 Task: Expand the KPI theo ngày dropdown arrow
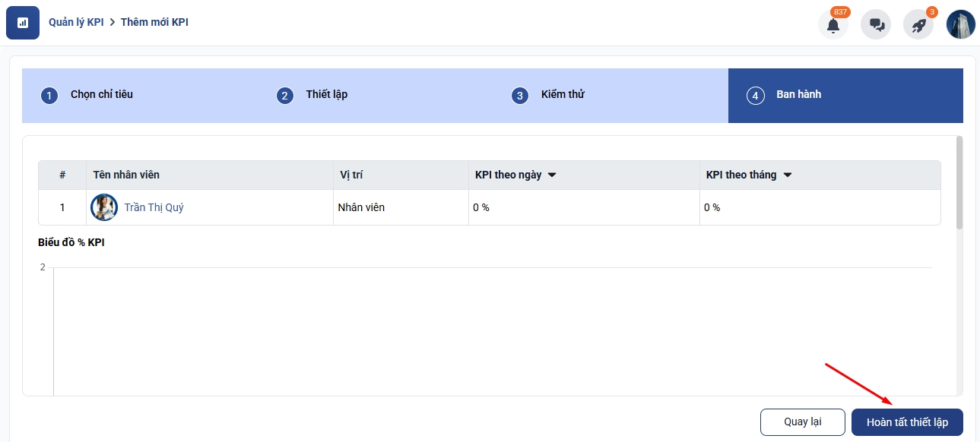(552, 175)
